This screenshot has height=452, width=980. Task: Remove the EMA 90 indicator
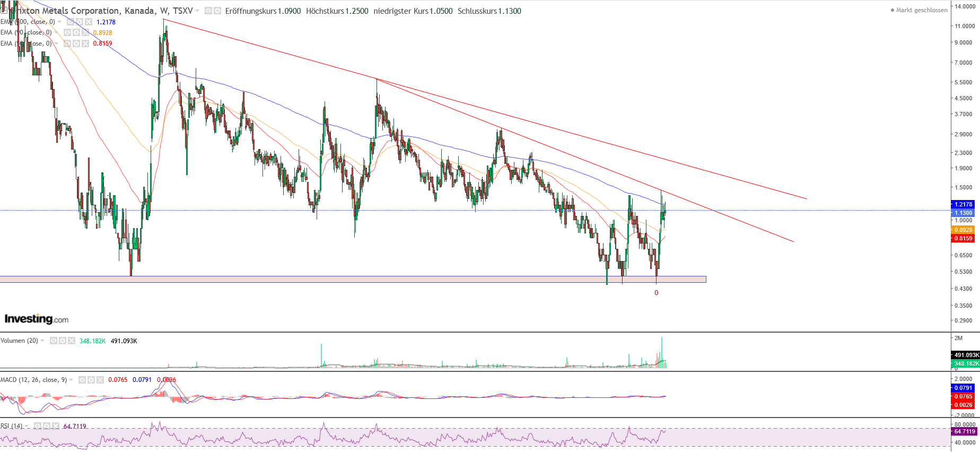(85, 32)
